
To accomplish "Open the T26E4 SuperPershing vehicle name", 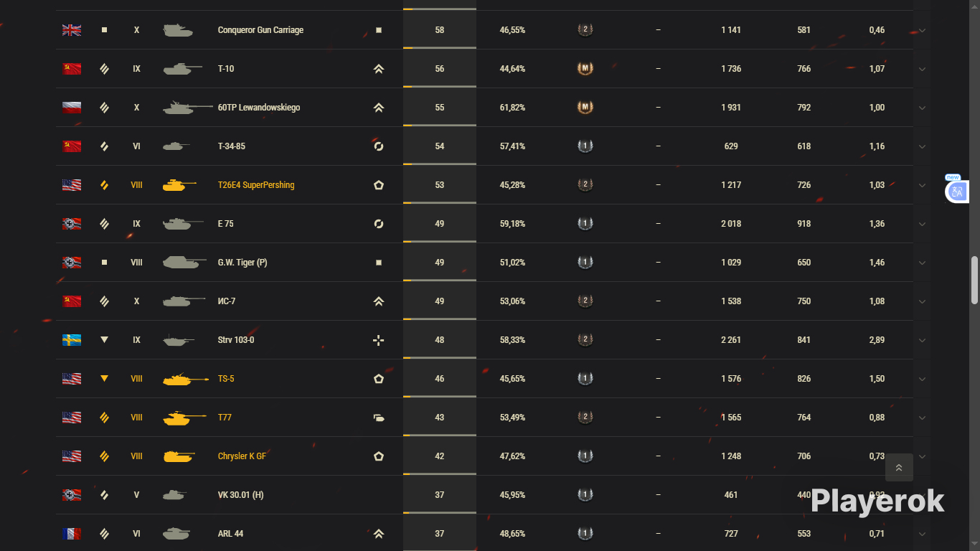I will [256, 185].
